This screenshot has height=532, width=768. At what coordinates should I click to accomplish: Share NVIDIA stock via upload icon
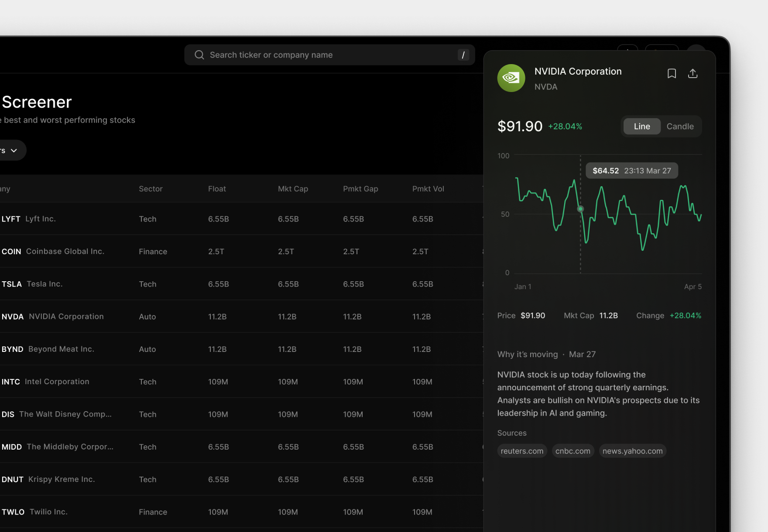693,73
